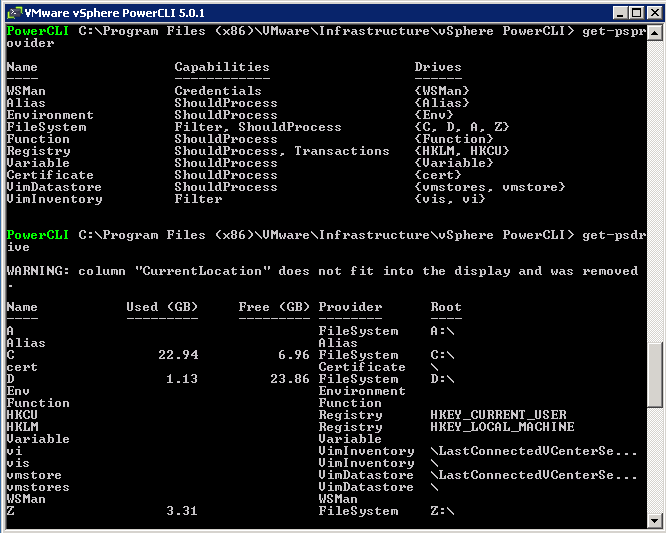Click the 22.94 used value for C drive
The image size is (666, 533).
pyautogui.click(x=178, y=355)
